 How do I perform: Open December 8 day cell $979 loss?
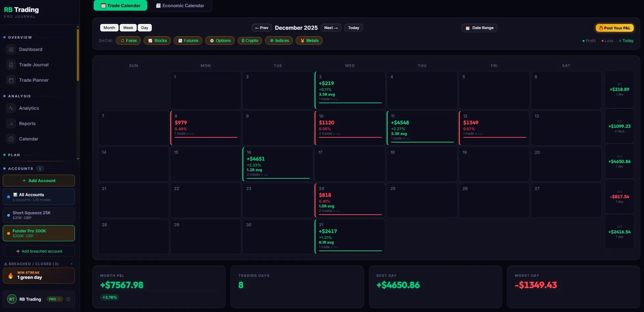click(205, 128)
